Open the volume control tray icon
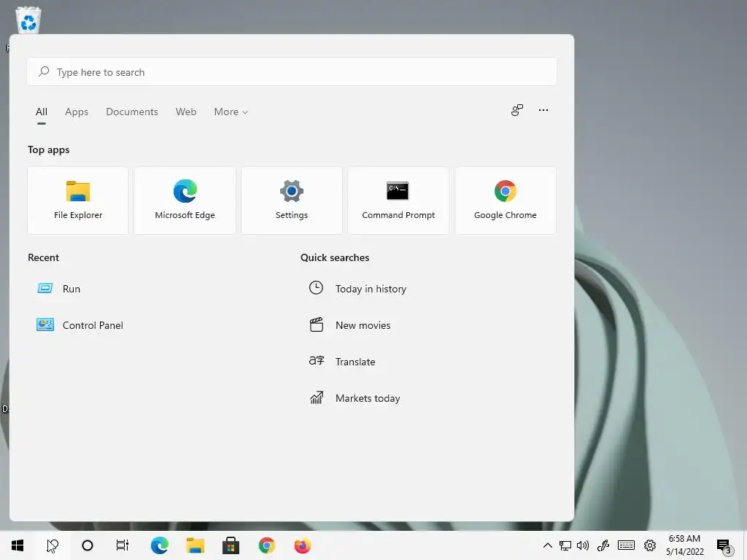 (583, 545)
